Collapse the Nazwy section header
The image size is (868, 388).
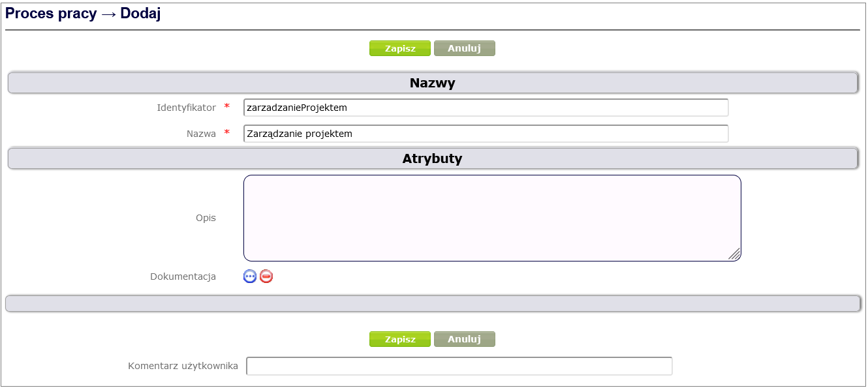tap(432, 83)
